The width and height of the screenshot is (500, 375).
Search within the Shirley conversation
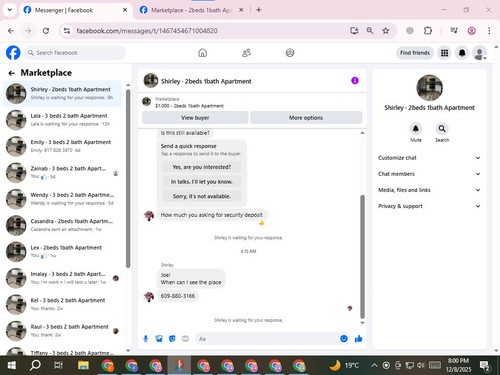point(442,129)
